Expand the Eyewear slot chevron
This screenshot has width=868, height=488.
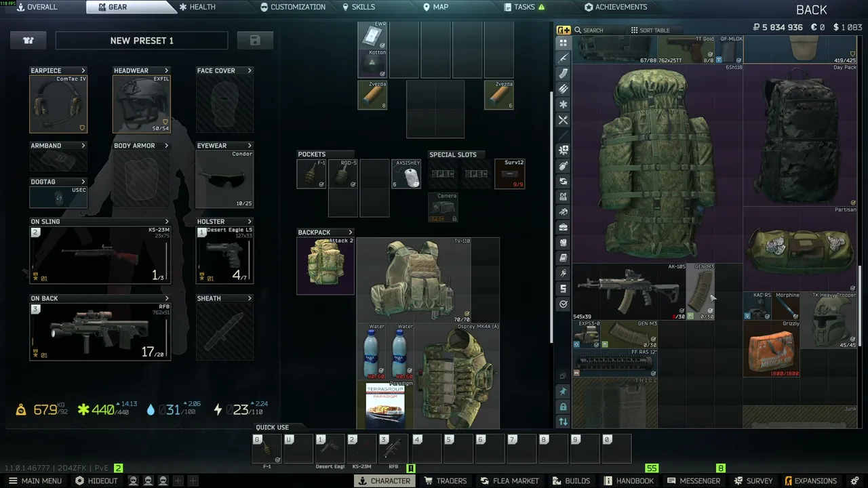(x=250, y=146)
